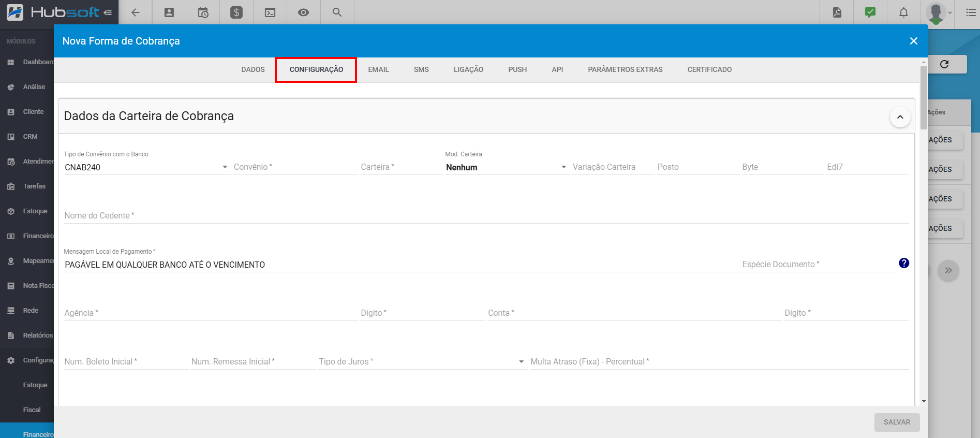The height and width of the screenshot is (438, 980).
Task: Click the Byte input field
Action: 783,167
